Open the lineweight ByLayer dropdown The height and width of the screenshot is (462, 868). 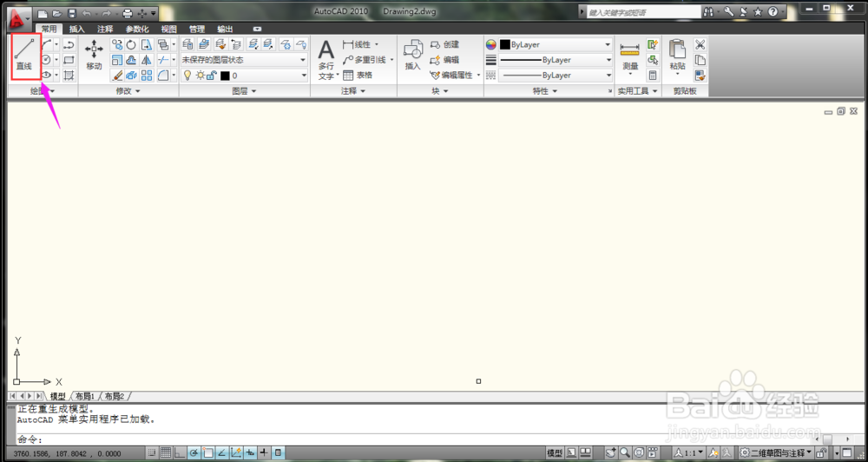click(x=556, y=60)
